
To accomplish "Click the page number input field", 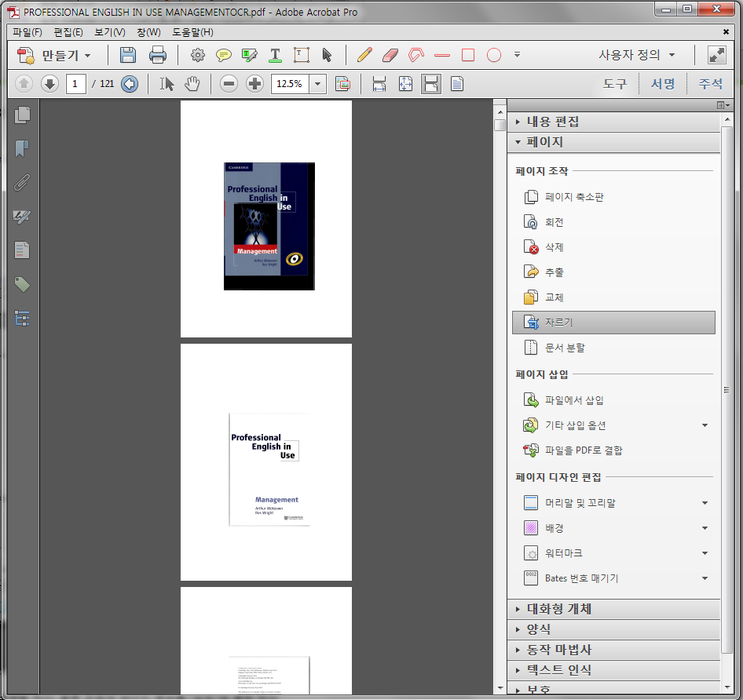I will [x=76, y=84].
